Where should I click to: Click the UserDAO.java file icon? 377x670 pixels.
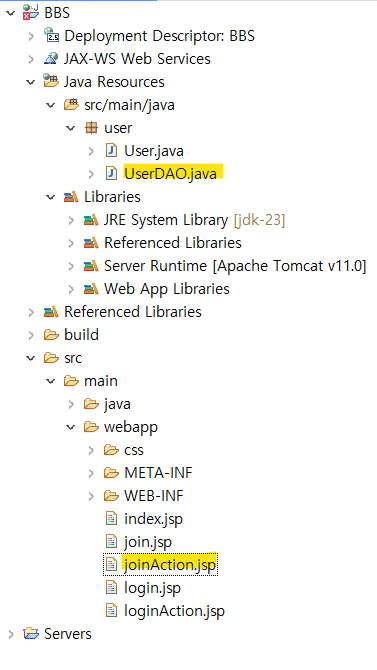111,173
